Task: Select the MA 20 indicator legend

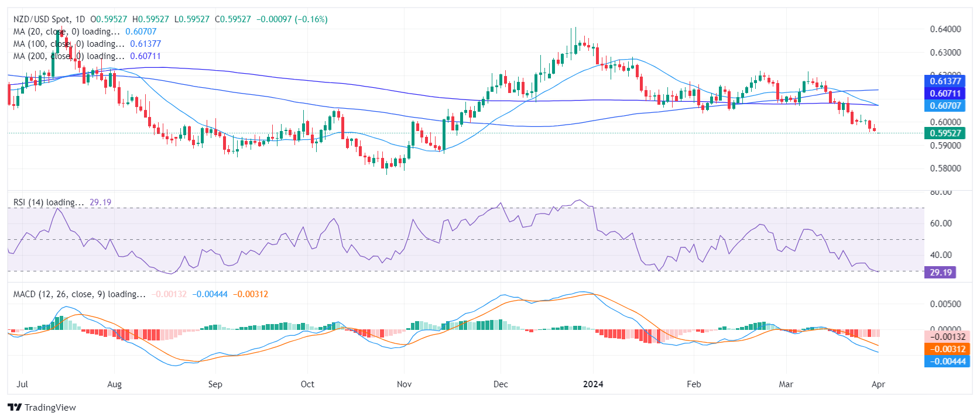Action: 66,32
